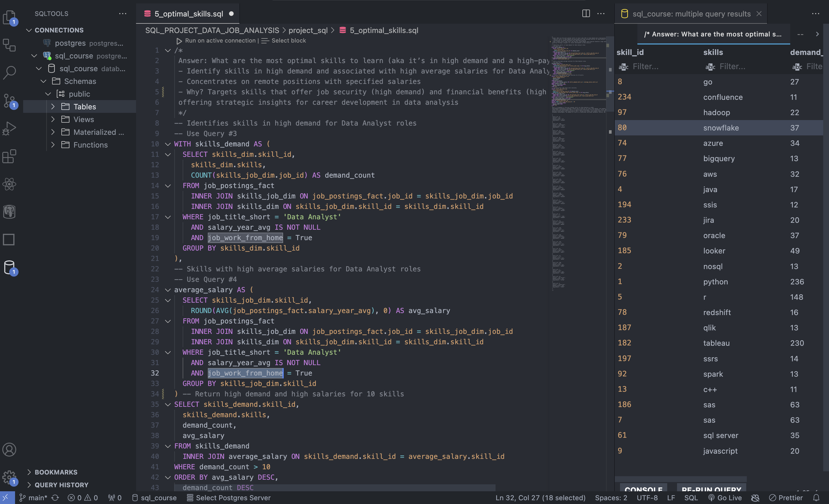Image resolution: width=829 pixels, height=504 pixels.
Task: Click the ports forwarded indicator in status bar
Action: [115, 498]
